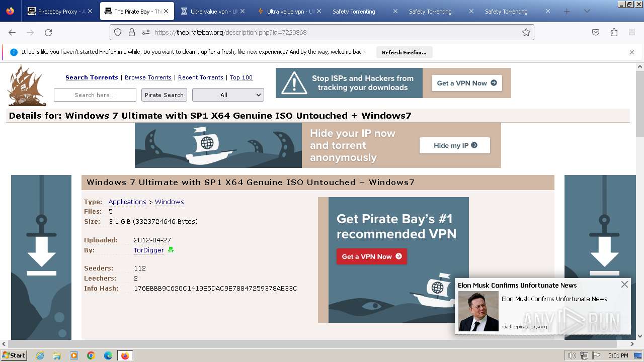Bookmark this page with the star icon
Viewport: 644px width, 362px height.
526,32
